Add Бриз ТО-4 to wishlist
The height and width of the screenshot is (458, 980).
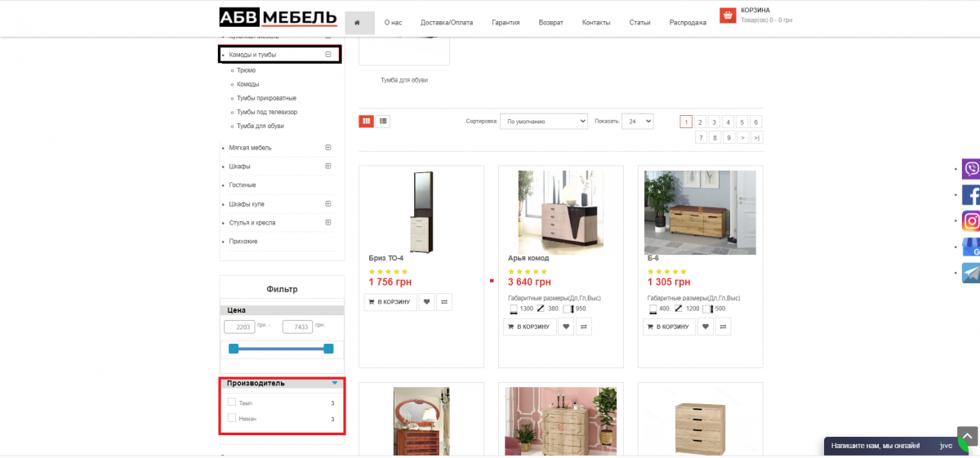pyautogui.click(x=426, y=302)
